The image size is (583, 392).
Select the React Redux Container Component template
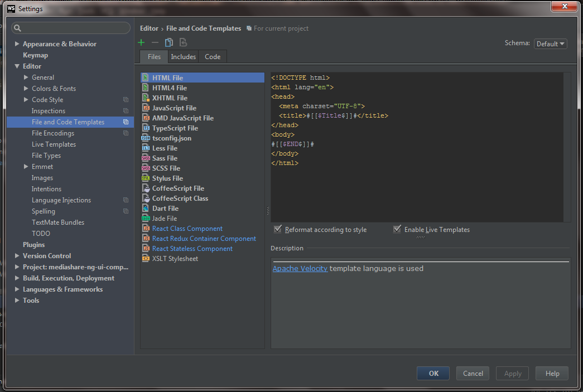coord(204,238)
